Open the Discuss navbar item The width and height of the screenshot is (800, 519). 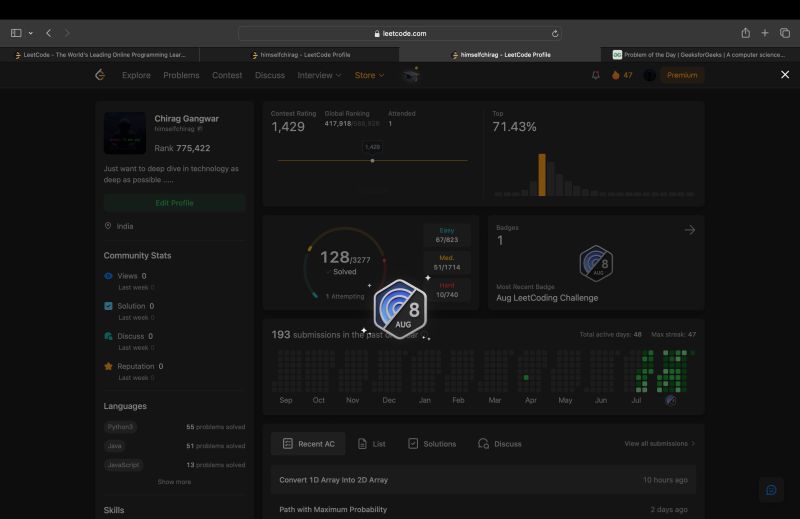(x=270, y=75)
